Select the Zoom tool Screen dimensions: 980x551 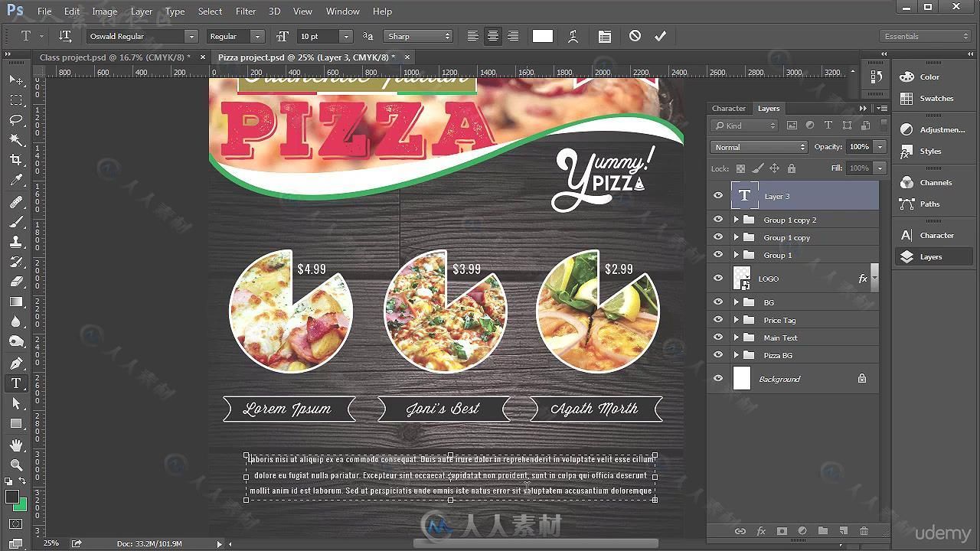pyautogui.click(x=16, y=465)
